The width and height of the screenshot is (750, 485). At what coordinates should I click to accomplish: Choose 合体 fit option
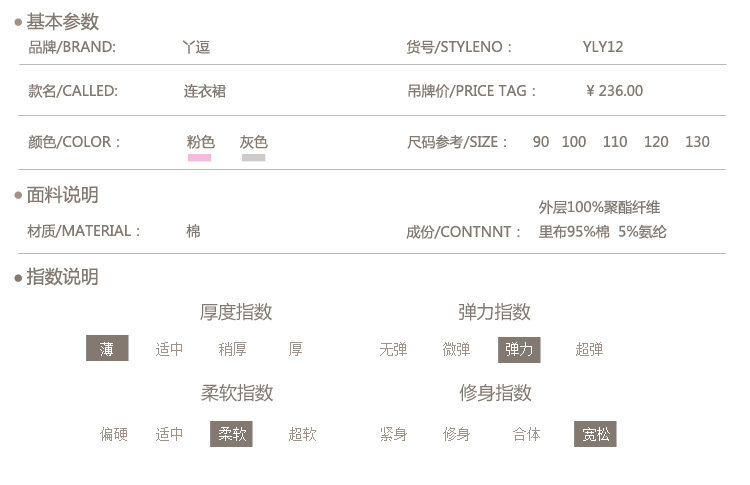tap(526, 434)
